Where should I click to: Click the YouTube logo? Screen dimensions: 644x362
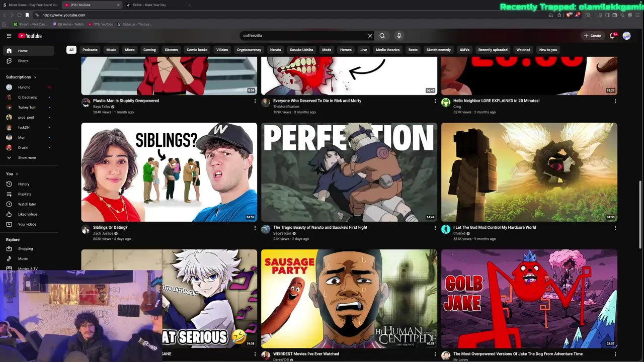(x=30, y=36)
